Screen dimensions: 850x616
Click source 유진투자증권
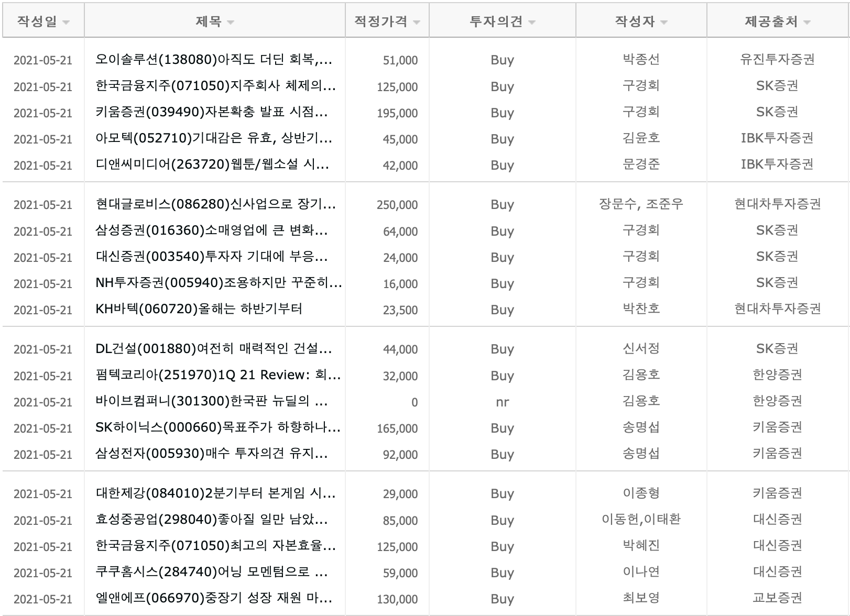pyautogui.click(x=777, y=59)
